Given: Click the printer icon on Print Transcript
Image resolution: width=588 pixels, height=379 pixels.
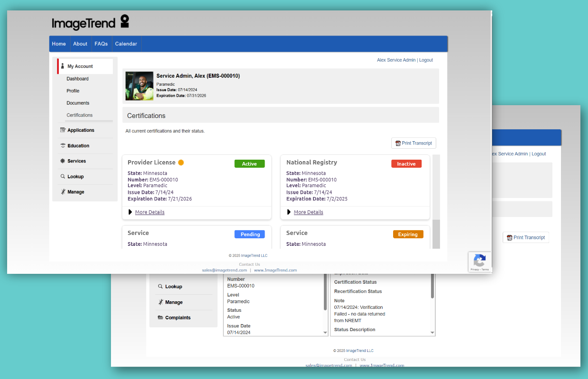Looking at the screenshot, I should coord(397,143).
